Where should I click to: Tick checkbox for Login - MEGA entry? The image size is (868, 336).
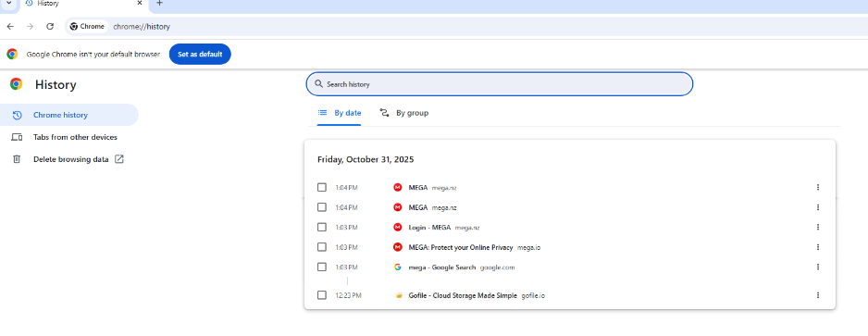322,227
